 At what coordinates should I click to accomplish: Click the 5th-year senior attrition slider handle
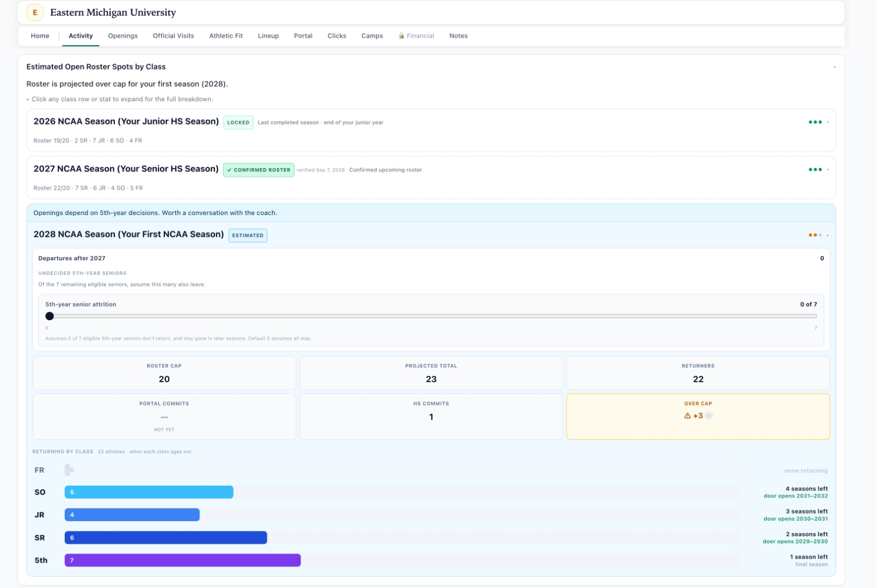click(50, 316)
